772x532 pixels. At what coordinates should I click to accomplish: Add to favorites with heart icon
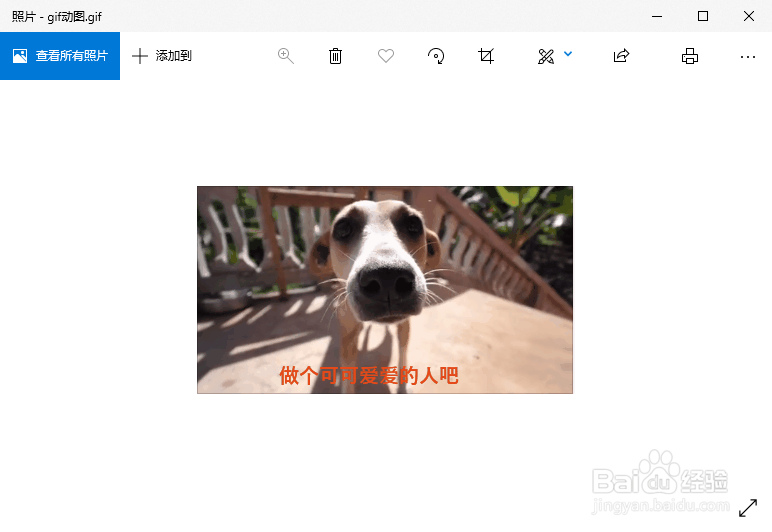386,56
